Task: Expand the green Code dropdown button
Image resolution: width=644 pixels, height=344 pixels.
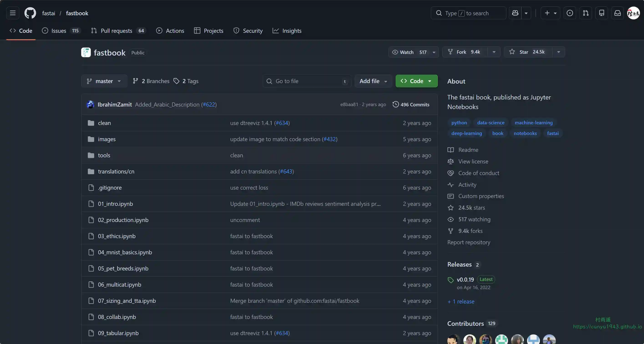Action: click(417, 81)
